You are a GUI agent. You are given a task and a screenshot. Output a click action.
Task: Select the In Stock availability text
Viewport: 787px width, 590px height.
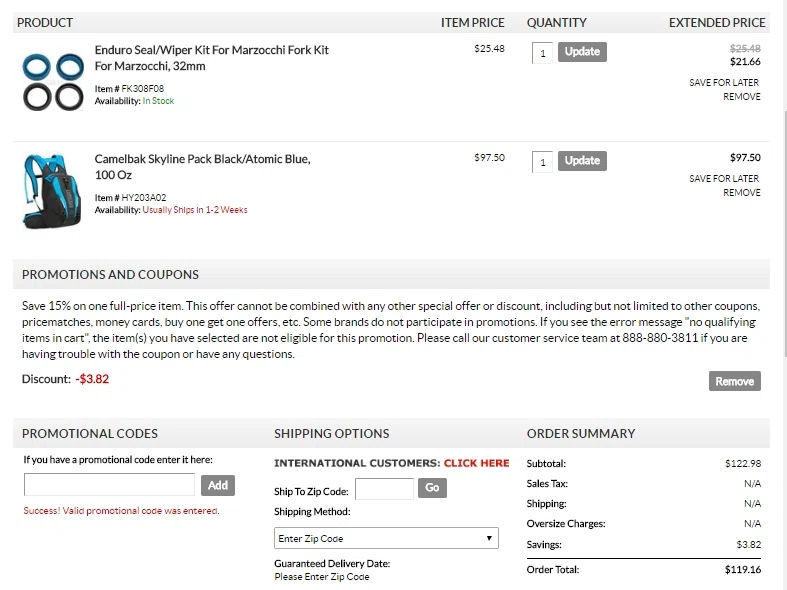[x=158, y=101]
